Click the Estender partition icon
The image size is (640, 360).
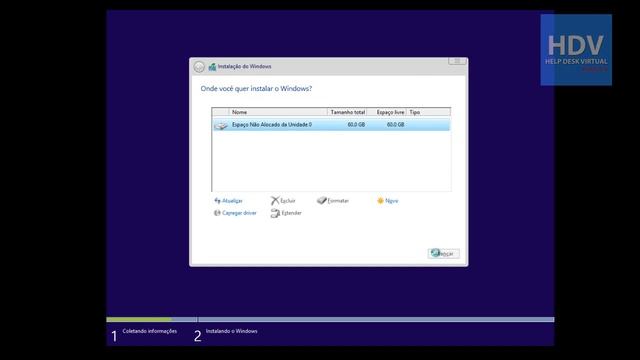pos(275,213)
